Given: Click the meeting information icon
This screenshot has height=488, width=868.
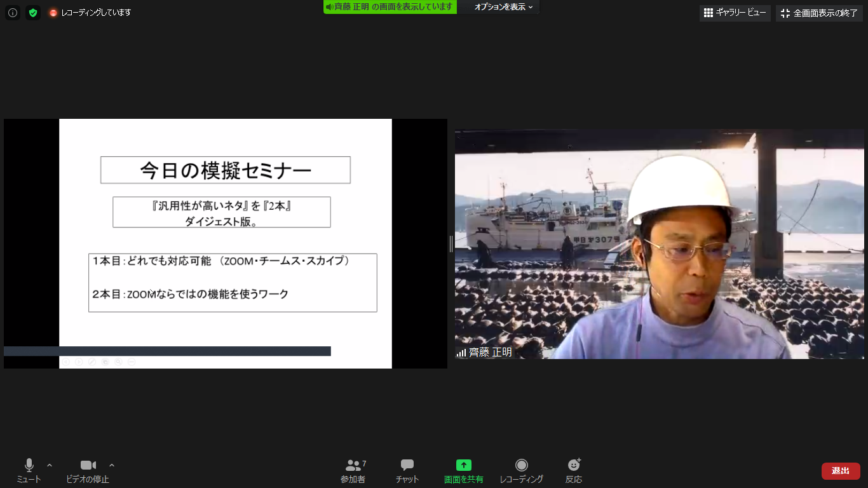Looking at the screenshot, I should click(13, 13).
